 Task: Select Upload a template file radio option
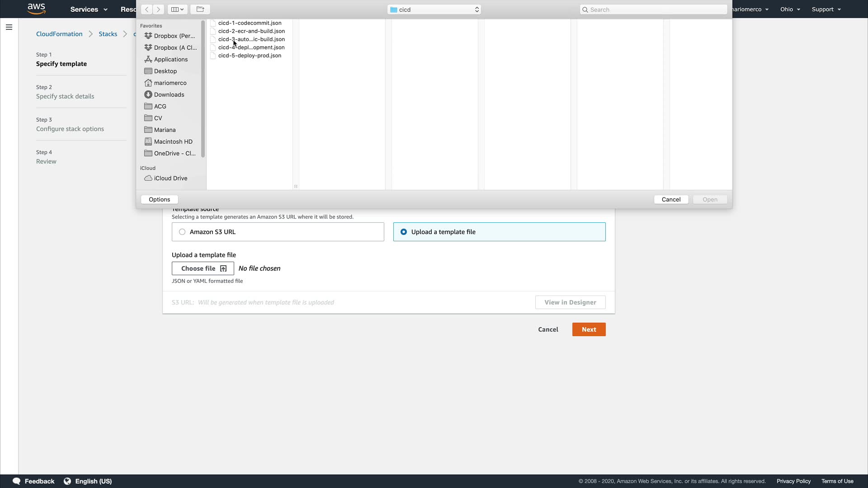(x=404, y=232)
